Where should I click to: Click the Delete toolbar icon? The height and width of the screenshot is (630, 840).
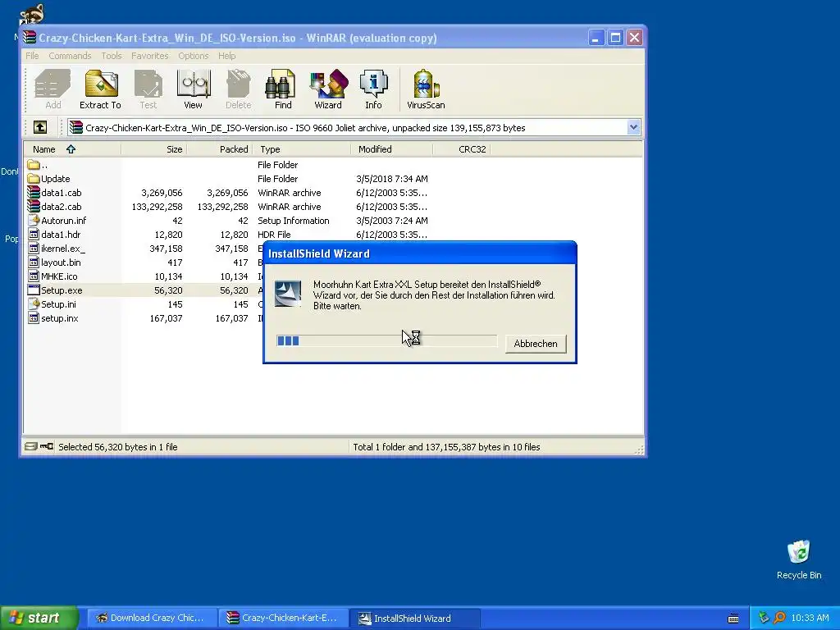click(238, 89)
